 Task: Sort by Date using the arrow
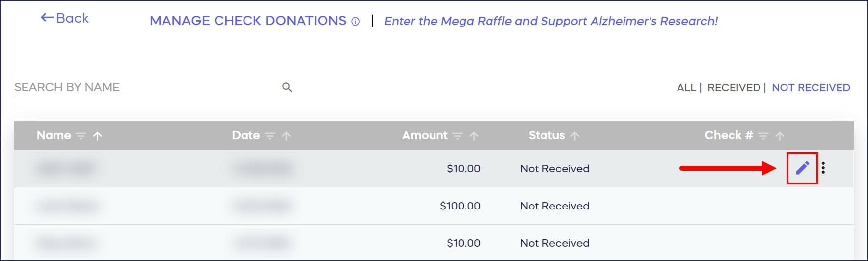(286, 136)
